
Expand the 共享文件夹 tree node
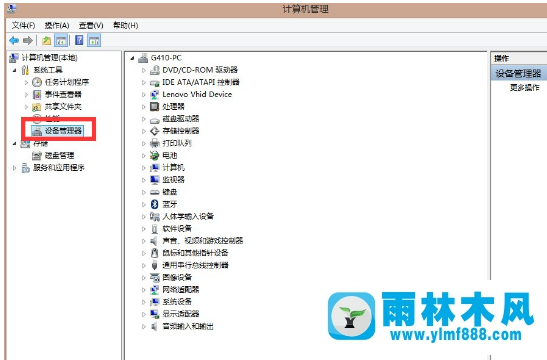click(x=26, y=107)
